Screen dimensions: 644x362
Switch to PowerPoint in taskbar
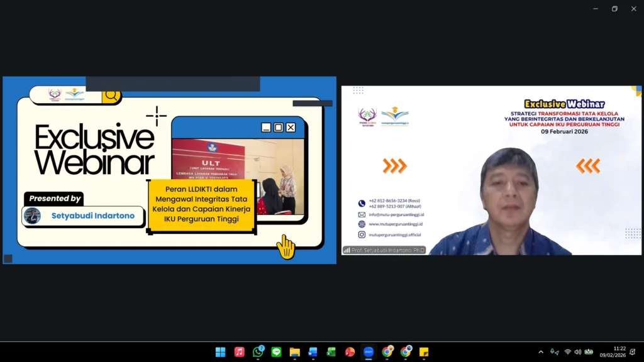click(x=350, y=352)
